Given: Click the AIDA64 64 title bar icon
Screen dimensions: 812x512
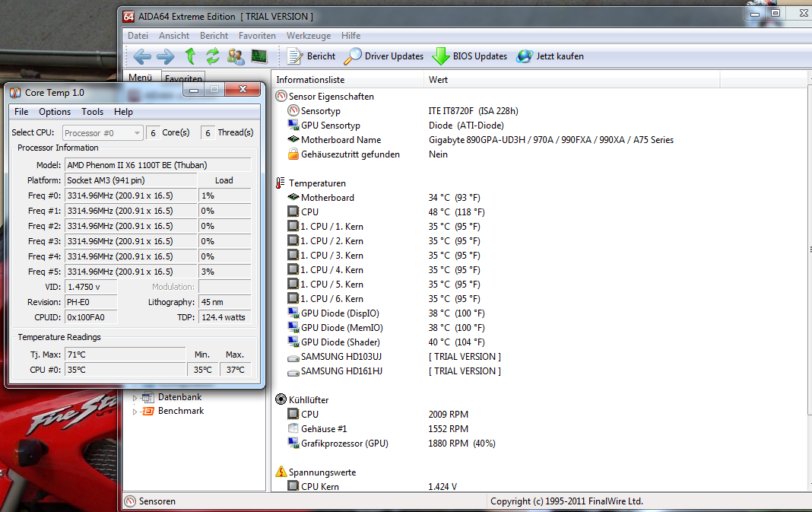Looking at the screenshot, I should (x=129, y=17).
